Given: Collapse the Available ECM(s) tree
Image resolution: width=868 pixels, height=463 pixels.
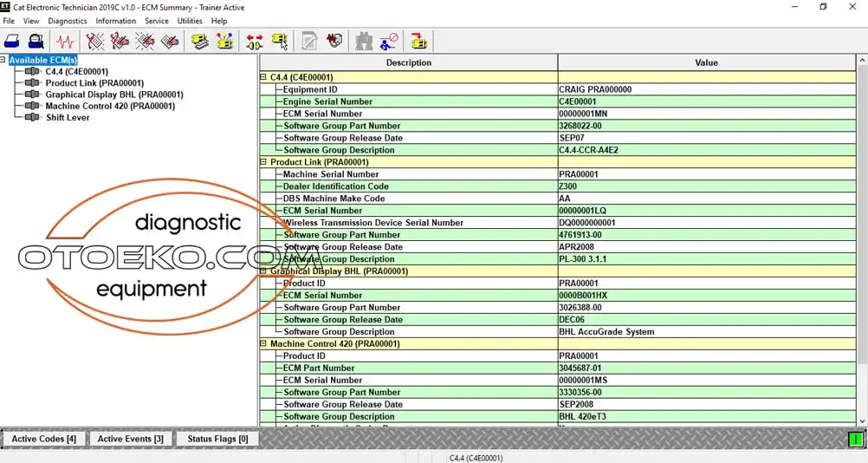Looking at the screenshot, I should 3,60.
